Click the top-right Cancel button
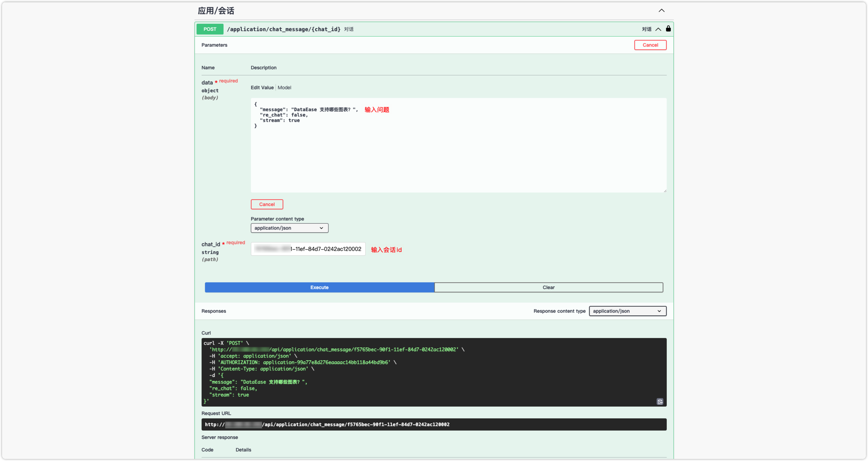The height and width of the screenshot is (461, 868). (x=650, y=45)
